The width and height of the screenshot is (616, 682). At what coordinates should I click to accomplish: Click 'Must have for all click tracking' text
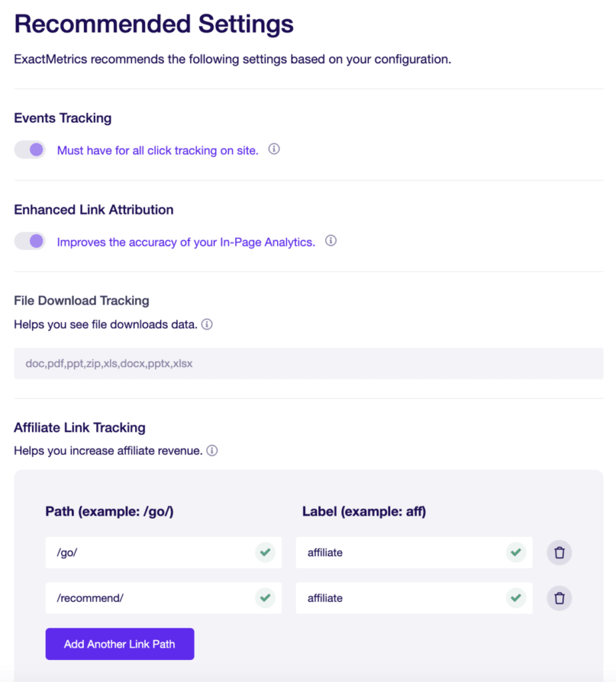157,151
